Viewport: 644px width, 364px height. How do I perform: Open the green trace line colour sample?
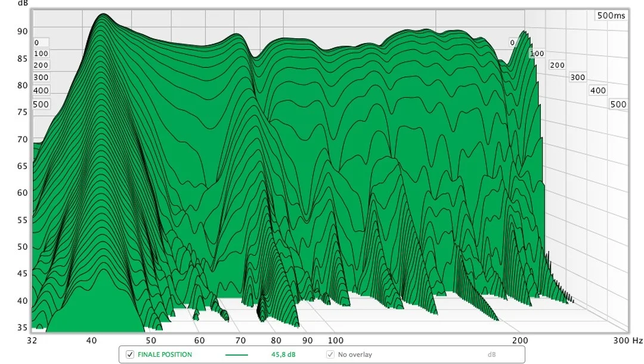[x=237, y=354]
